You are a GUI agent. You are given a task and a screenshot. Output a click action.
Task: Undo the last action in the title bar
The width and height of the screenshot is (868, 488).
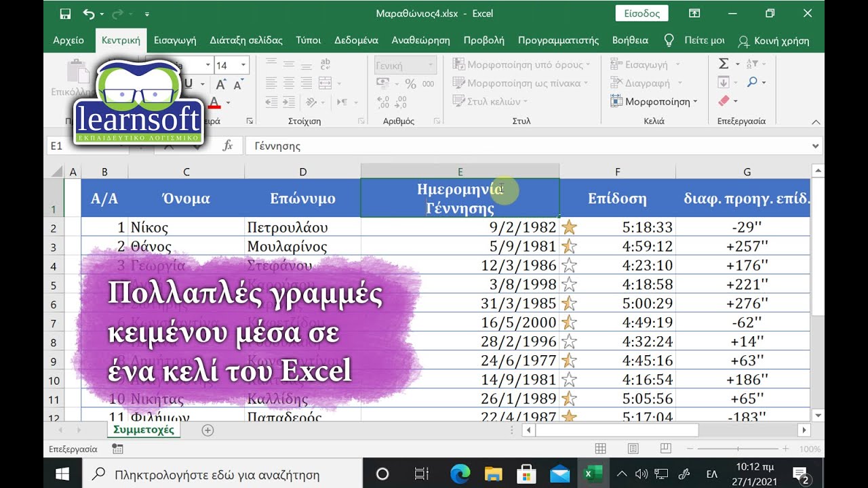(88, 14)
